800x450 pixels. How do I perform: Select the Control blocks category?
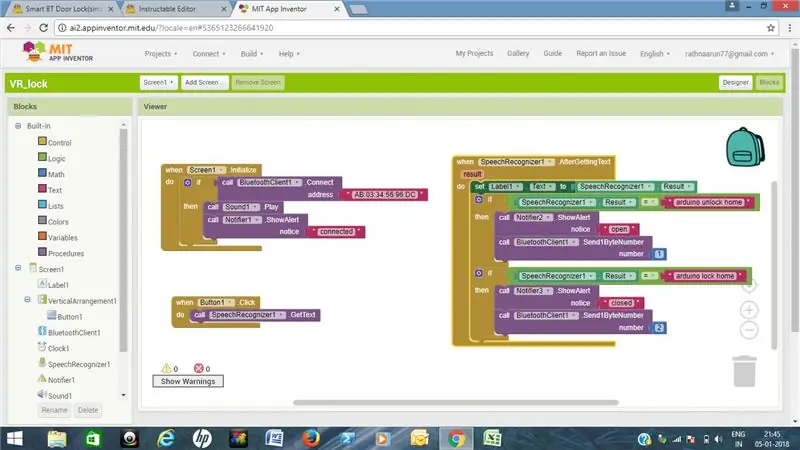(55, 142)
